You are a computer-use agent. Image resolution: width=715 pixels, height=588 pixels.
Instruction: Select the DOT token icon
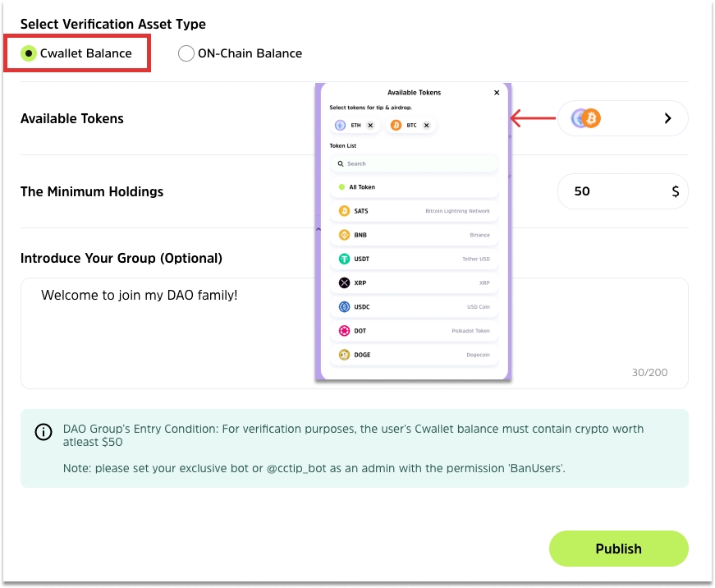click(x=344, y=331)
